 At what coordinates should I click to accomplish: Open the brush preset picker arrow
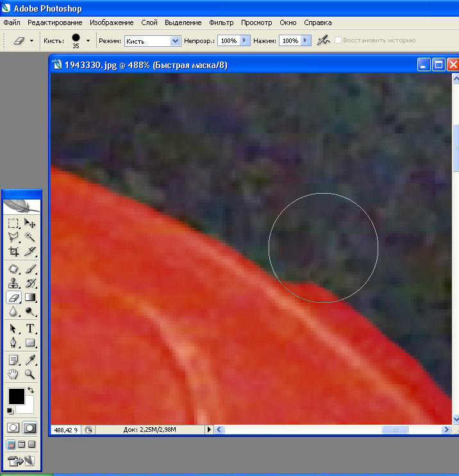point(88,40)
